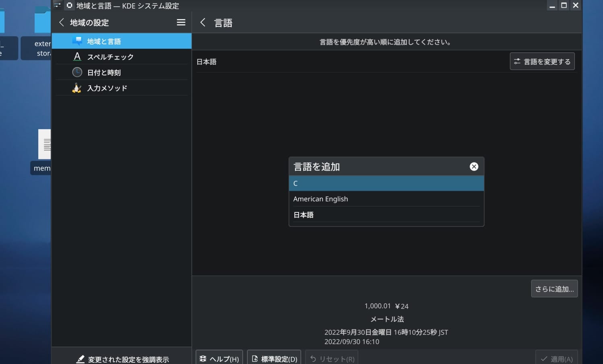Screen dimensions: 603x364
Task: Go back from 地域の設定 sidebar
Action: point(62,23)
